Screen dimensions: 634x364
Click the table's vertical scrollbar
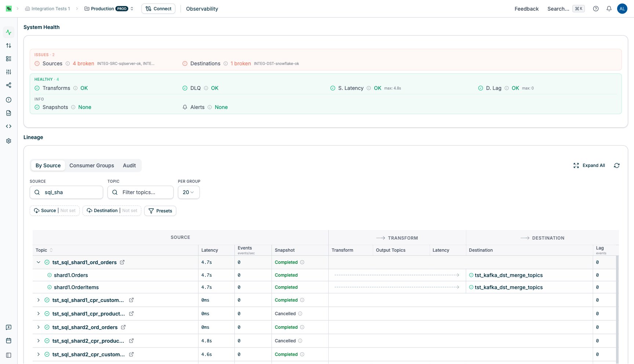[617, 308]
